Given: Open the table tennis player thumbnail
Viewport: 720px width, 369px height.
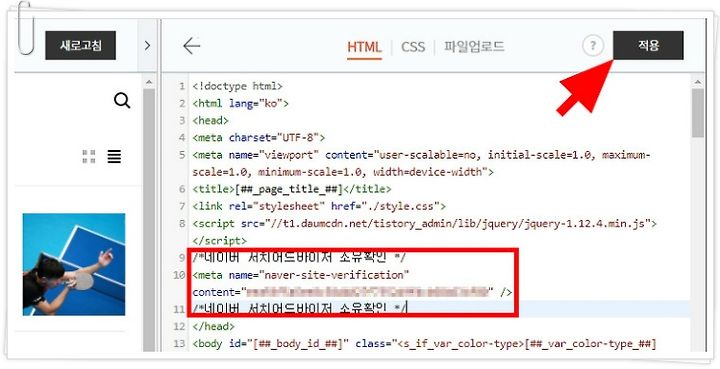Looking at the screenshot, I should (74, 264).
